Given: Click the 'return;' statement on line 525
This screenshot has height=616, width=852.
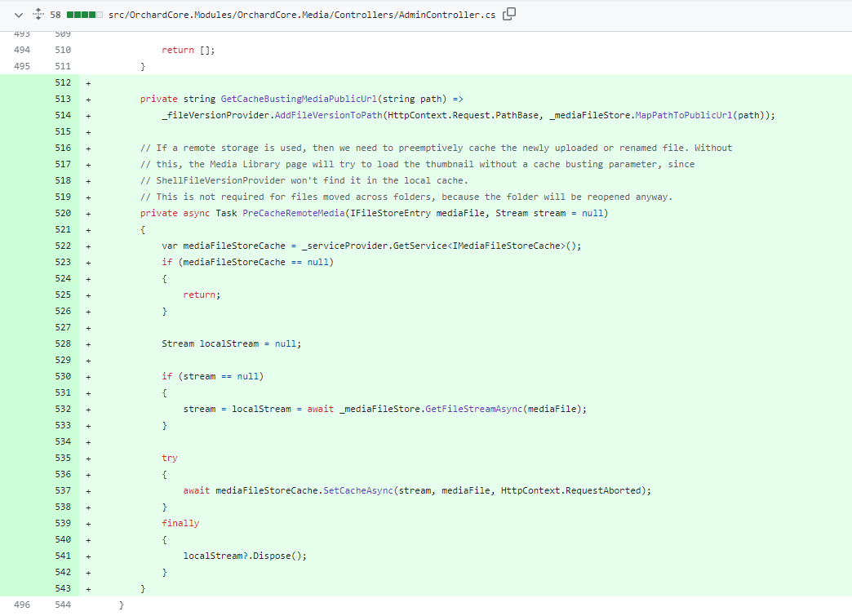Looking at the screenshot, I should [202, 295].
